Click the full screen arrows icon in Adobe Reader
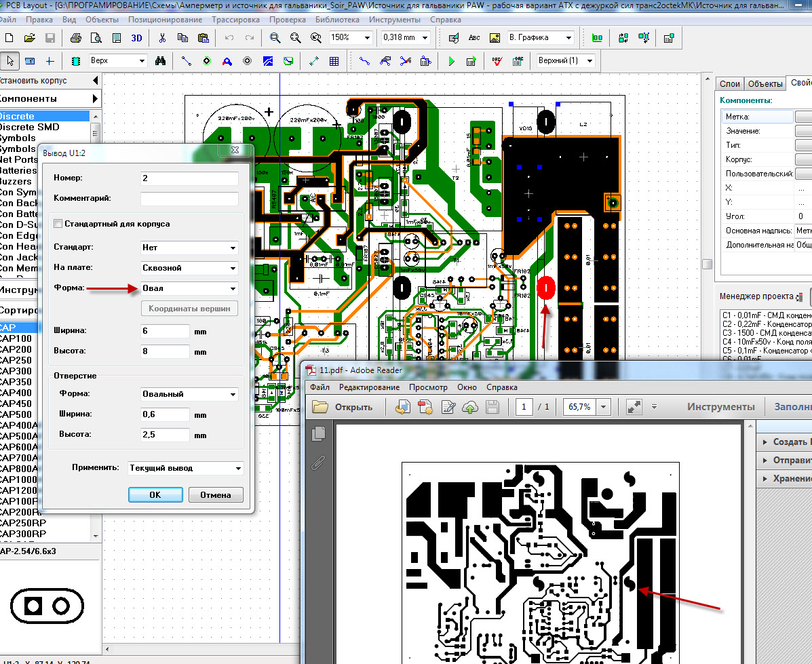 point(634,407)
